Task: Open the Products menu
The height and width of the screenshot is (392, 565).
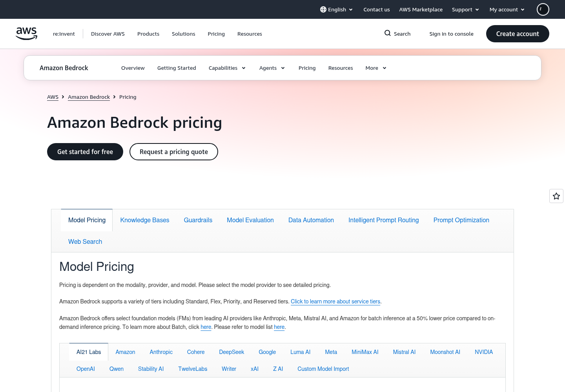Action: (148, 34)
